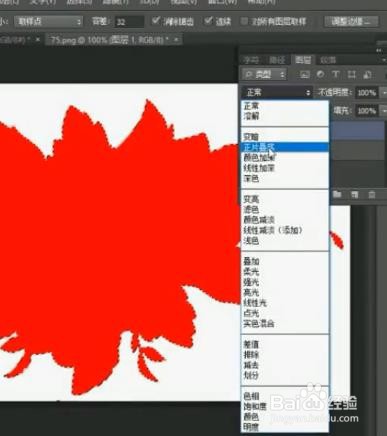The image size is (387, 436).
Task: Create a new layer with page icon
Action: tap(355, 194)
